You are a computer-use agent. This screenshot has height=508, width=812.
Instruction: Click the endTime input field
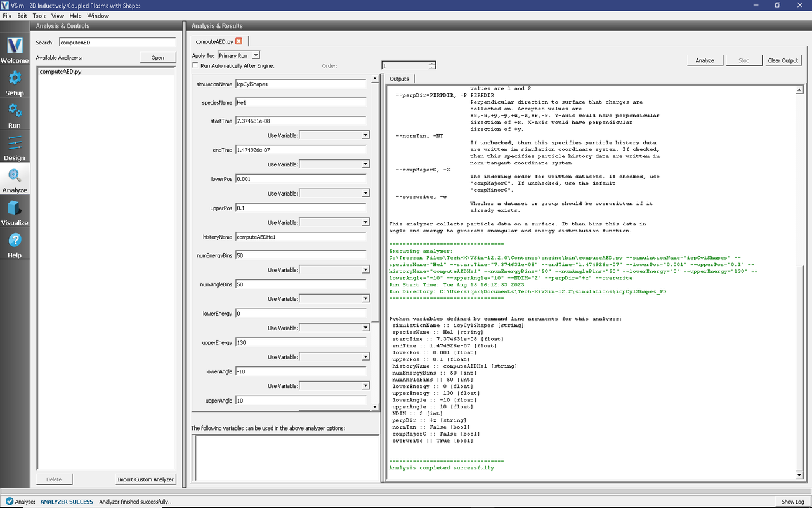pyautogui.click(x=301, y=150)
